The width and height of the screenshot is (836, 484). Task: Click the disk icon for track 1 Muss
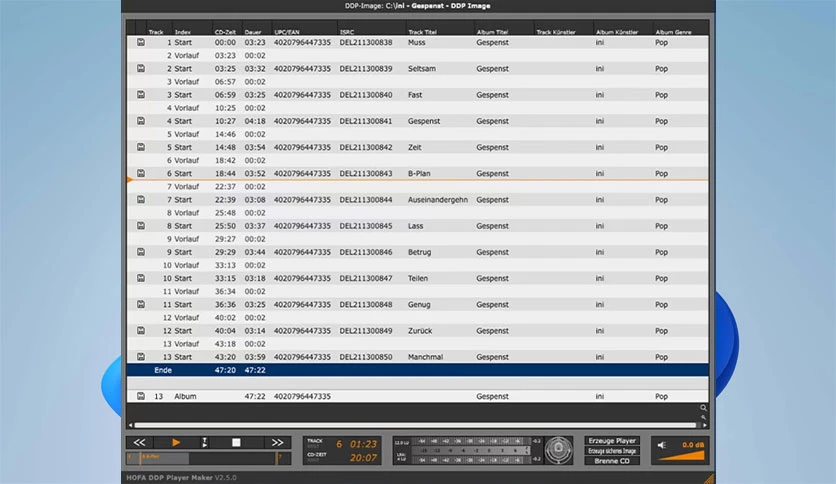pos(141,42)
